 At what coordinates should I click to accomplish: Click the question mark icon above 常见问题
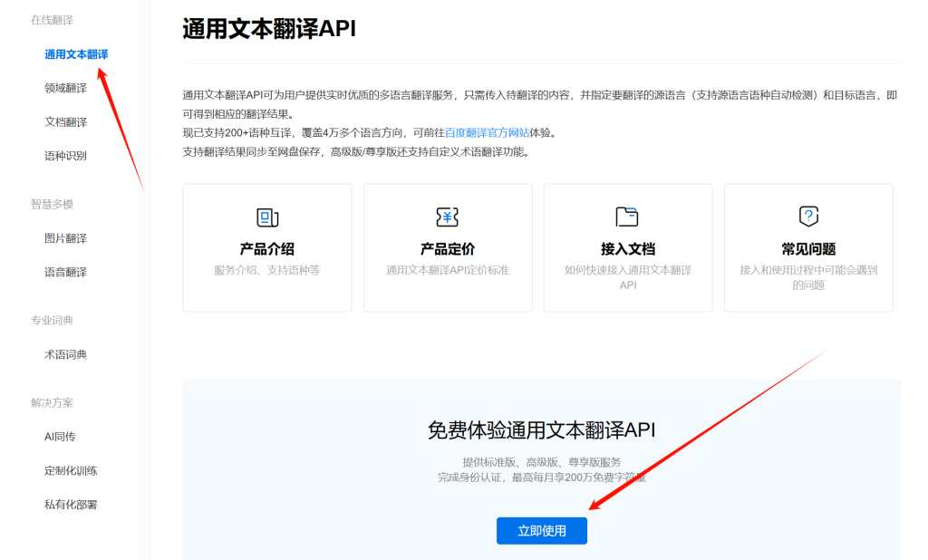click(x=807, y=217)
